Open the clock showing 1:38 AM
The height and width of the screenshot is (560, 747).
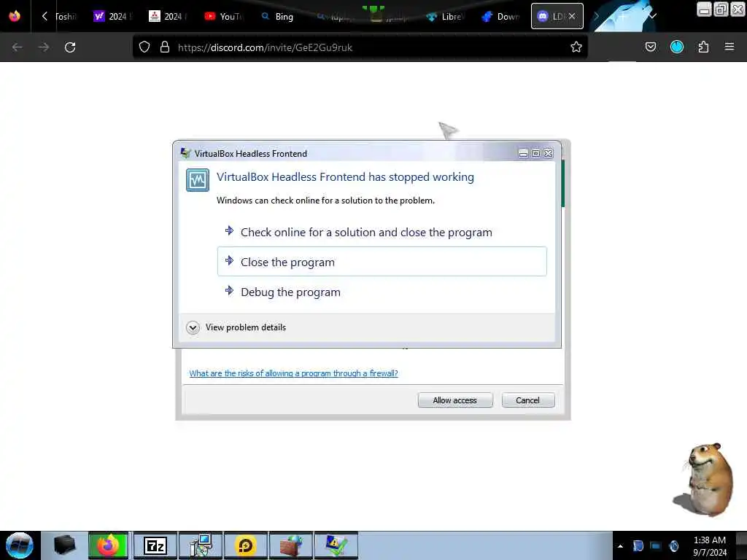click(710, 546)
